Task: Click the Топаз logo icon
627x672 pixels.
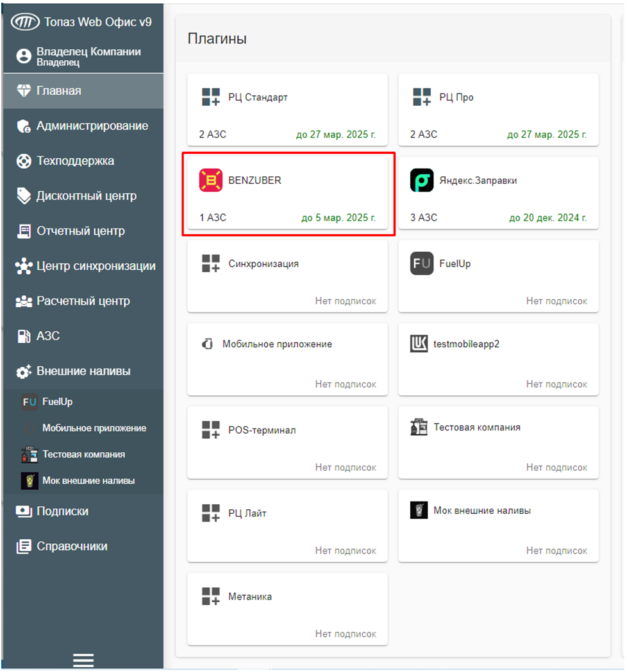Action: click(x=25, y=22)
